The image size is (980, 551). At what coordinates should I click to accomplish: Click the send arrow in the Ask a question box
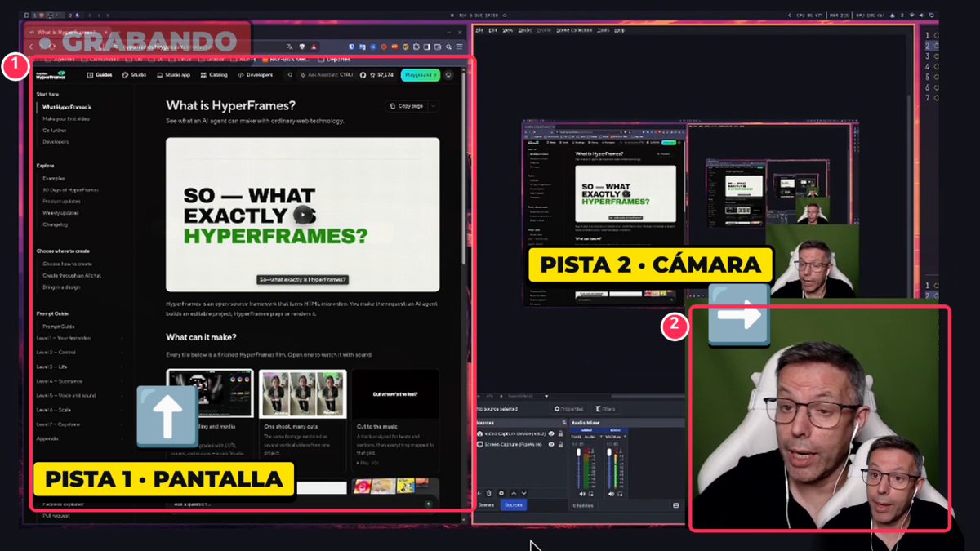tap(429, 504)
